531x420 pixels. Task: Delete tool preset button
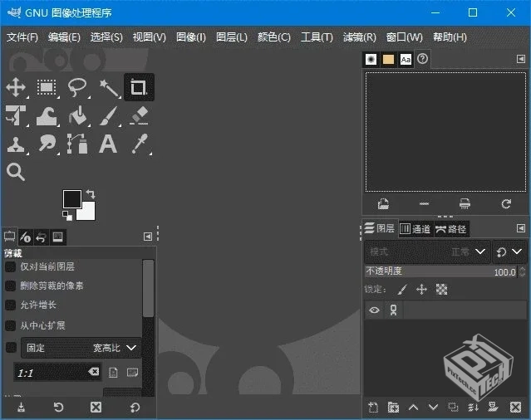click(96, 408)
